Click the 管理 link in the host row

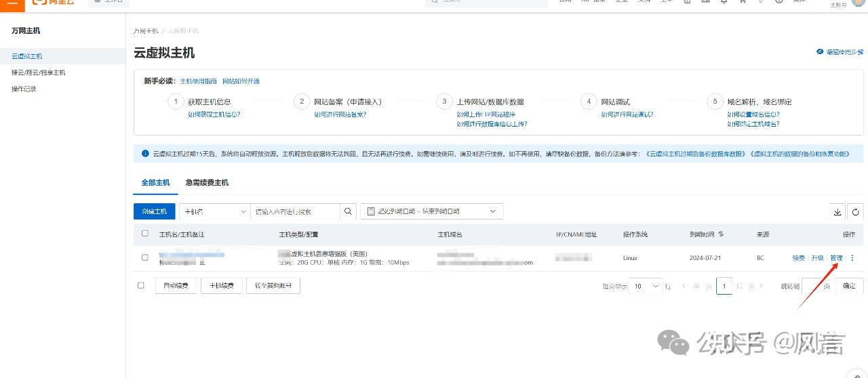point(836,258)
